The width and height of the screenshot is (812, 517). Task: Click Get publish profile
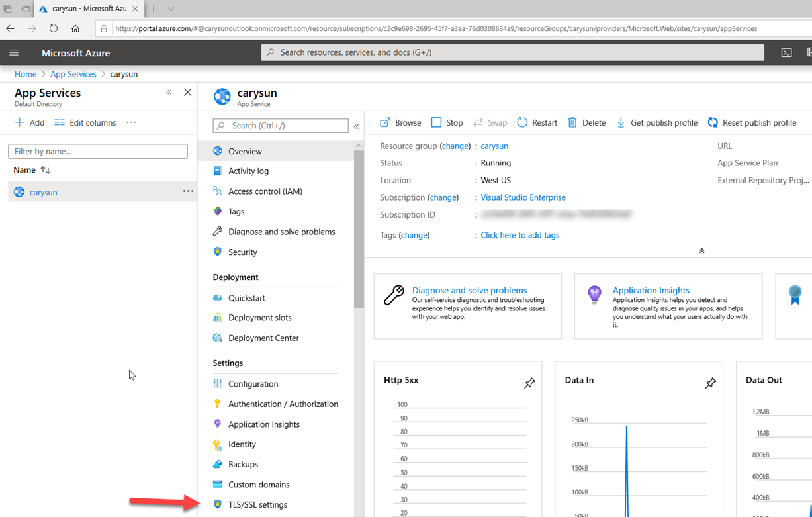coord(656,122)
